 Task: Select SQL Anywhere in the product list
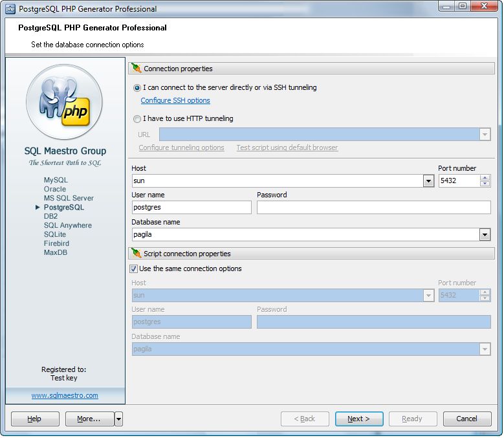click(x=68, y=225)
